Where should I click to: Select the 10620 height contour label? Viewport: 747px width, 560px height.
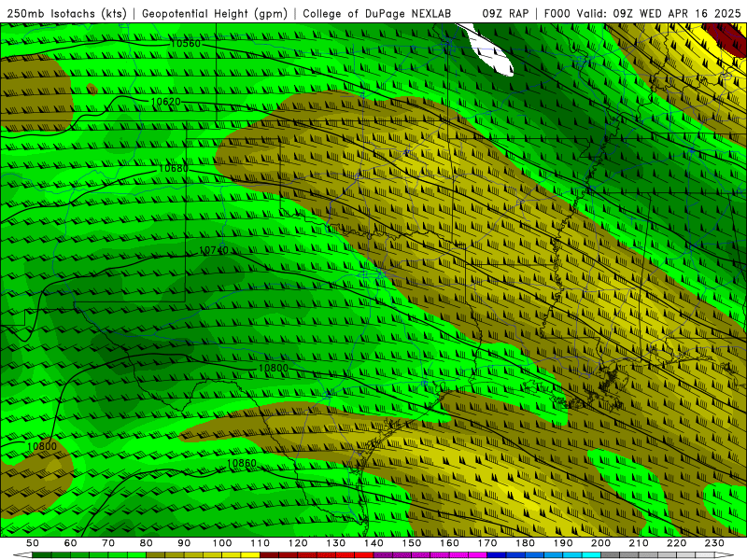(x=166, y=102)
